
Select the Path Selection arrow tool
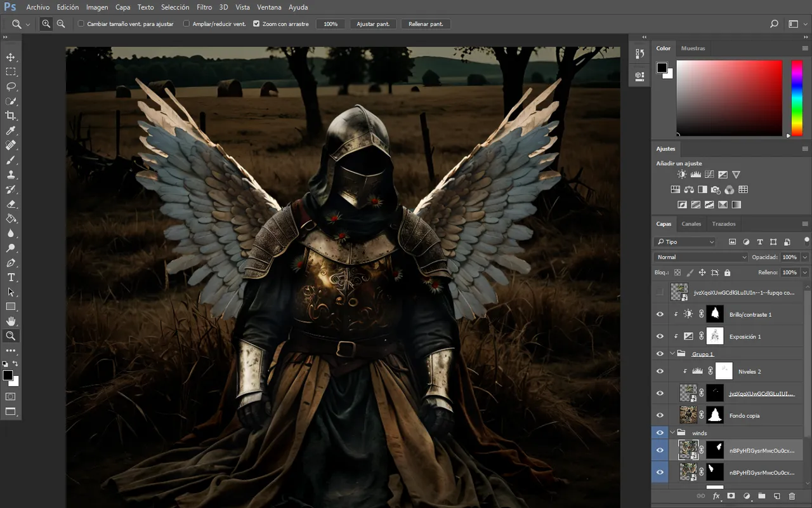click(11, 292)
